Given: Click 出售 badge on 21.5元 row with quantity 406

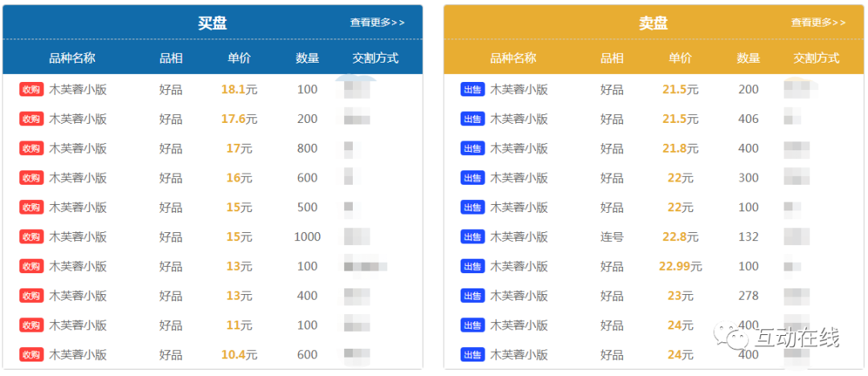Looking at the screenshot, I should pyautogui.click(x=473, y=118).
